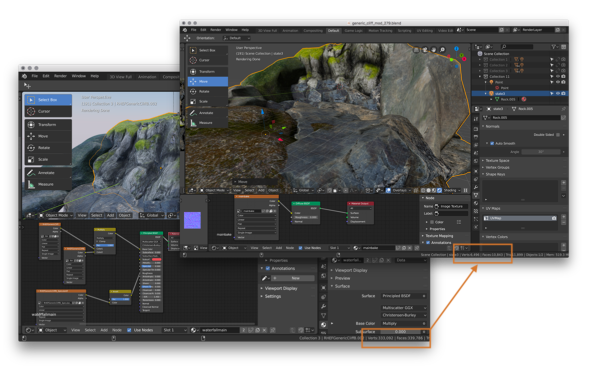The image size is (600, 371).
Task: Choose the Cursor tool in front window
Action: tap(208, 60)
